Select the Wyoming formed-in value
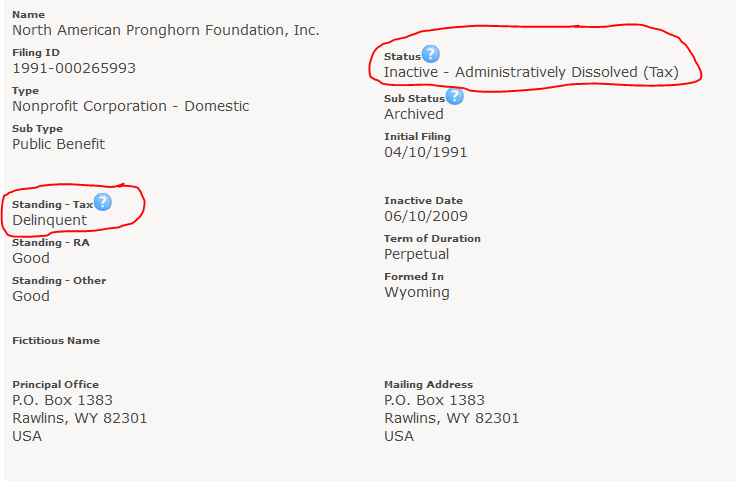This screenshot has width=736, height=481. 417,292
